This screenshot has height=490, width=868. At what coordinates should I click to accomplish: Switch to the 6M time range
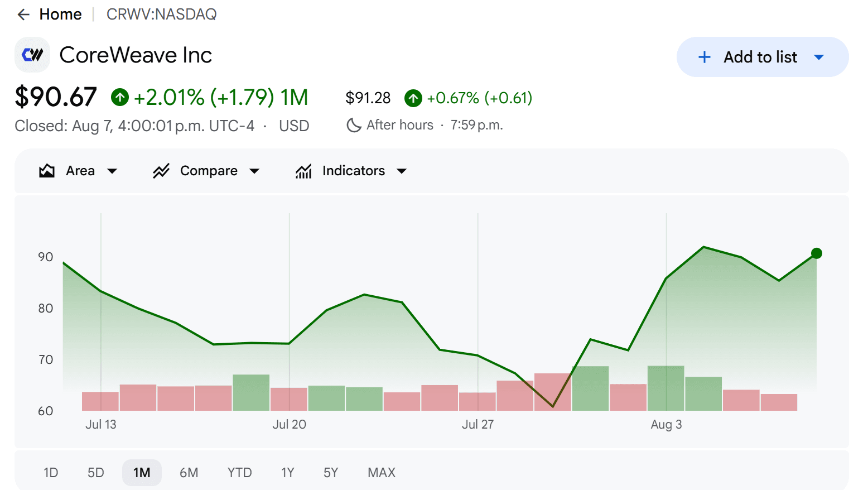click(x=189, y=473)
